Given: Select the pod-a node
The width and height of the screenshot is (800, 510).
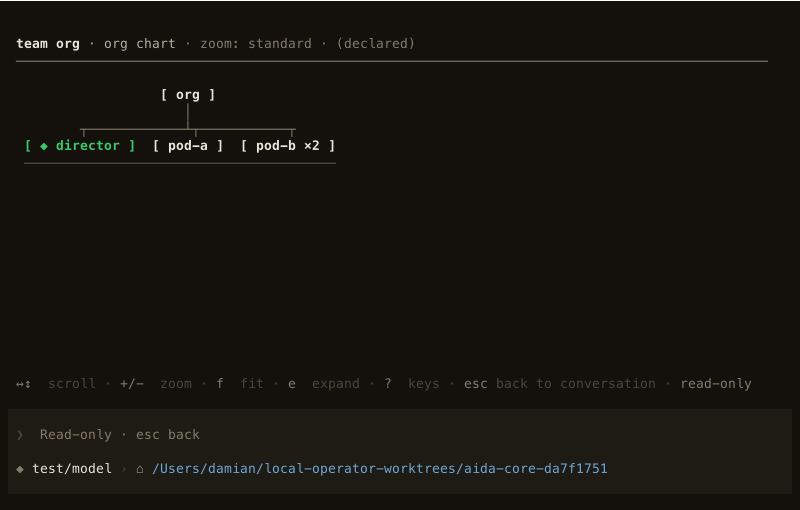Looking at the screenshot, I should (x=188, y=146).
